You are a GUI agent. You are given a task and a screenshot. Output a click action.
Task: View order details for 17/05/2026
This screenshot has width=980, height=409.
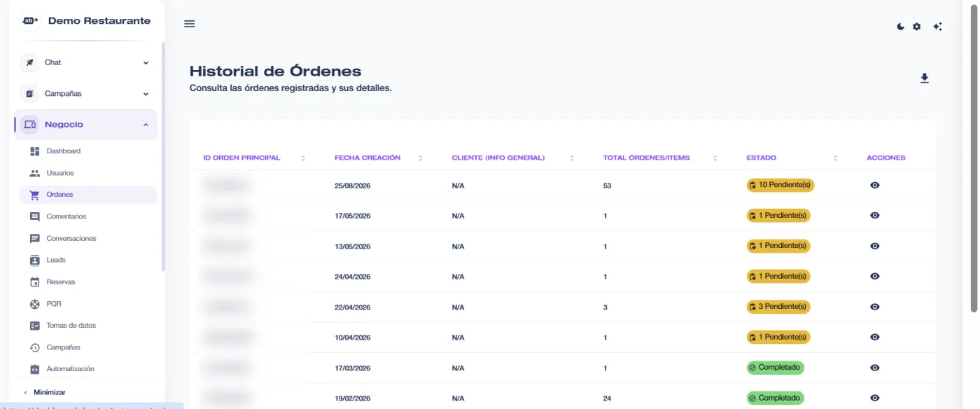pyautogui.click(x=874, y=216)
